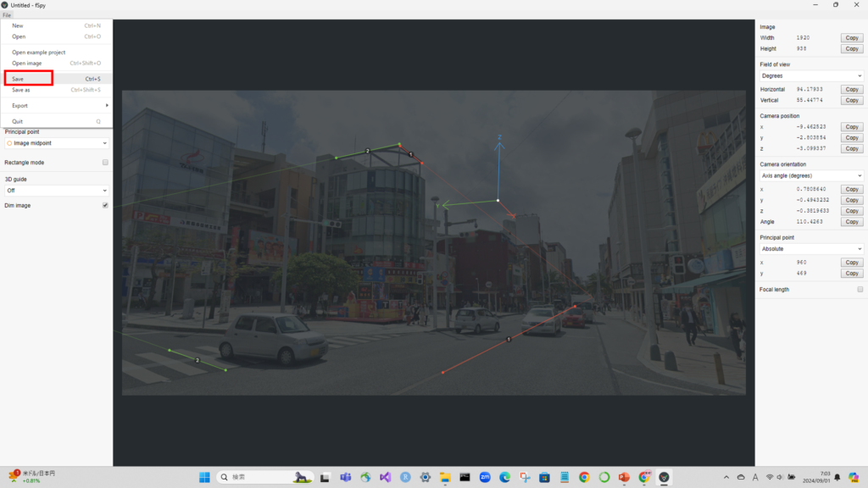The height and width of the screenshot is (488, 868).
Task: Open Zoom from the taskbar
Action: [x=485, y=477]
